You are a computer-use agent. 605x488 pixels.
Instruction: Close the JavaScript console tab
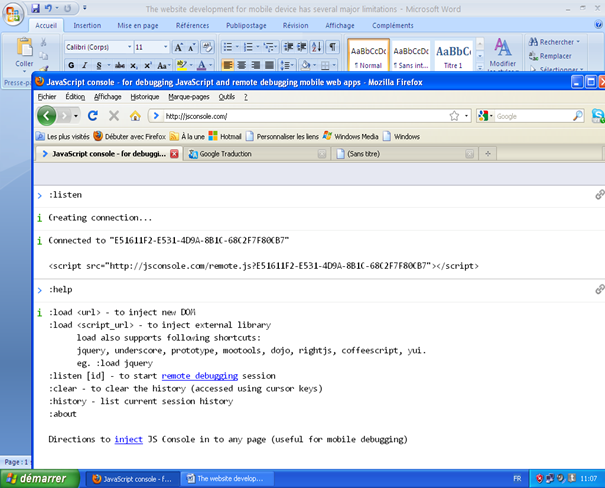coord(175,154)
